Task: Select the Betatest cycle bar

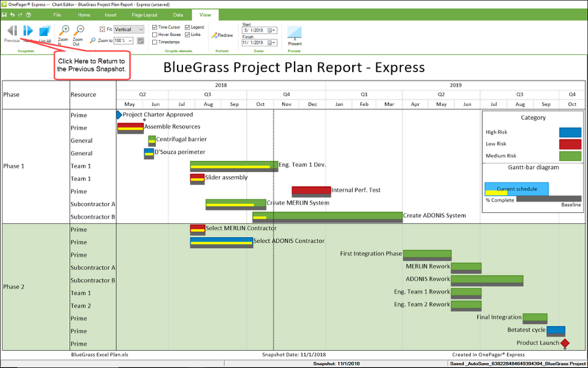Action: tap(556, 332)
